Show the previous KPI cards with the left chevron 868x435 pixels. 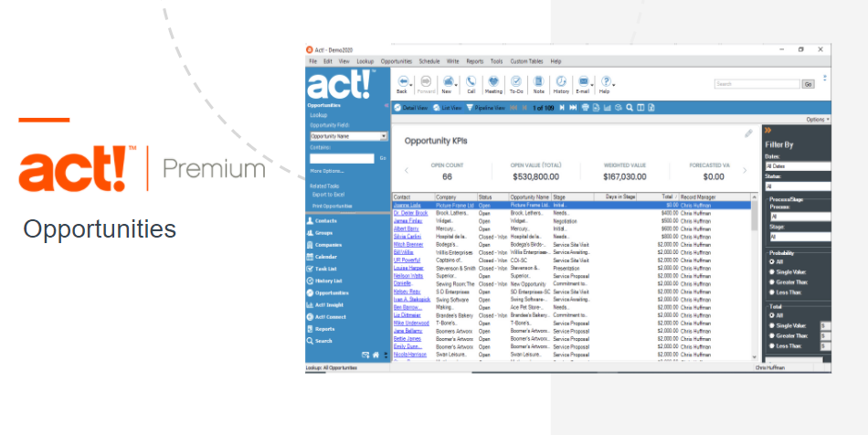(406, 171)
